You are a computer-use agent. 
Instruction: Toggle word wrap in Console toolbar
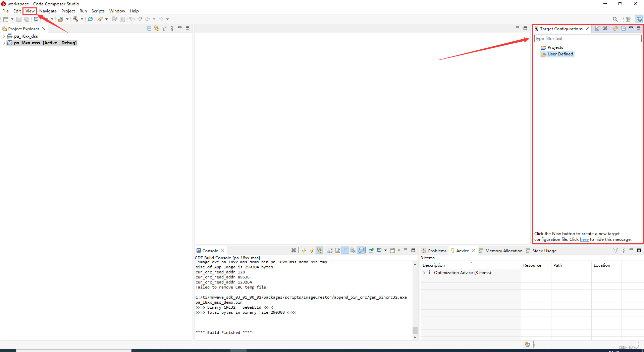345,250
